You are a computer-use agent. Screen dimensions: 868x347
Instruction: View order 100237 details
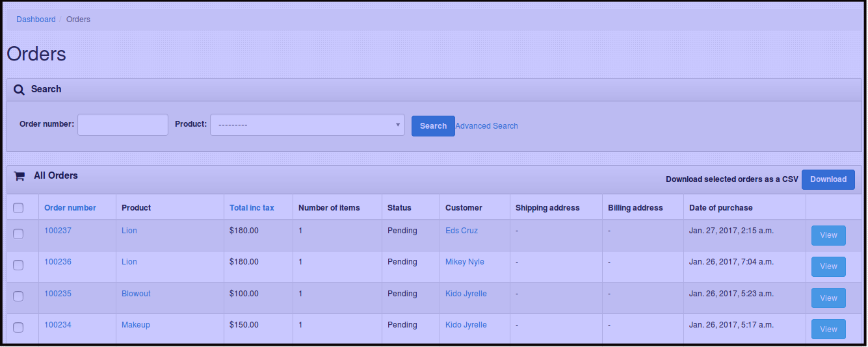click(x=828, y=235)
